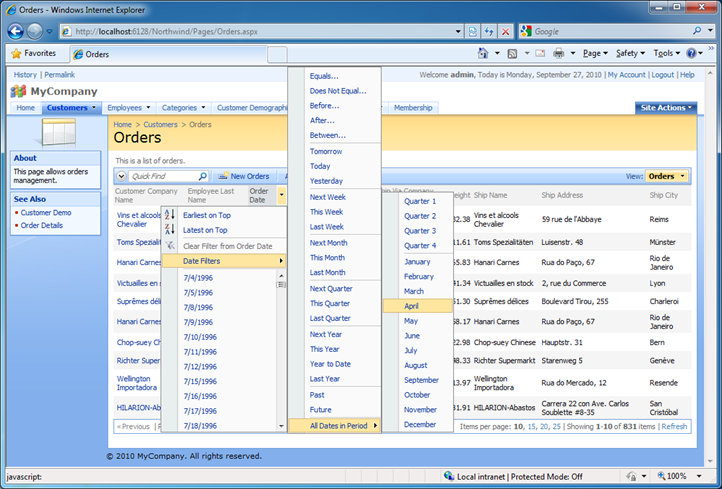Click the Earliest on Top sort icon
Viewport: 722px width, 489px height.
pyautogui.click(x=170, y=215)
